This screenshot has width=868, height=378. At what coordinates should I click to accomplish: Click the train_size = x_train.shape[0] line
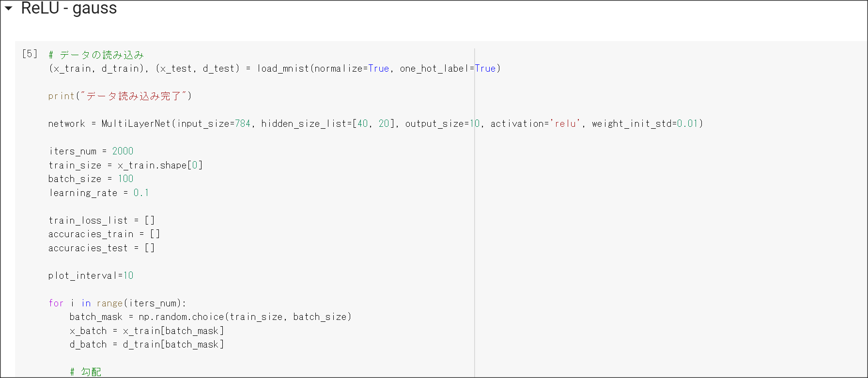click(x=125, y=166)
